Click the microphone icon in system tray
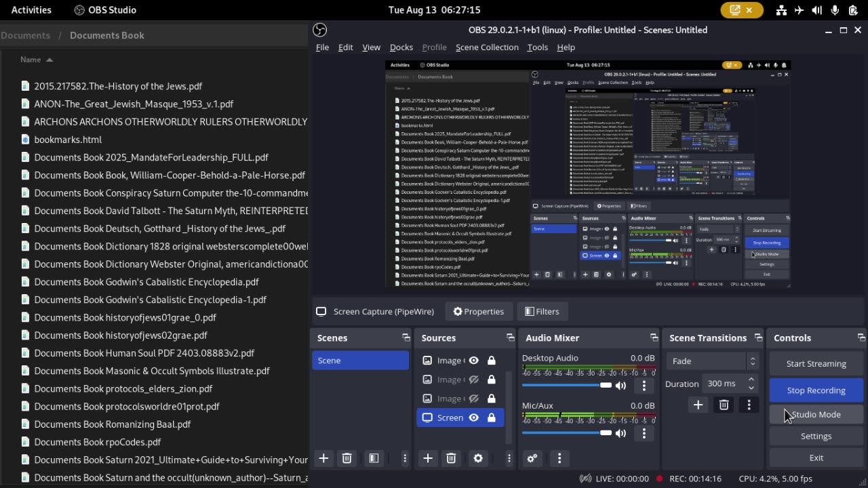The height and width of the screenshot is (488, 868). pos(835,10)
